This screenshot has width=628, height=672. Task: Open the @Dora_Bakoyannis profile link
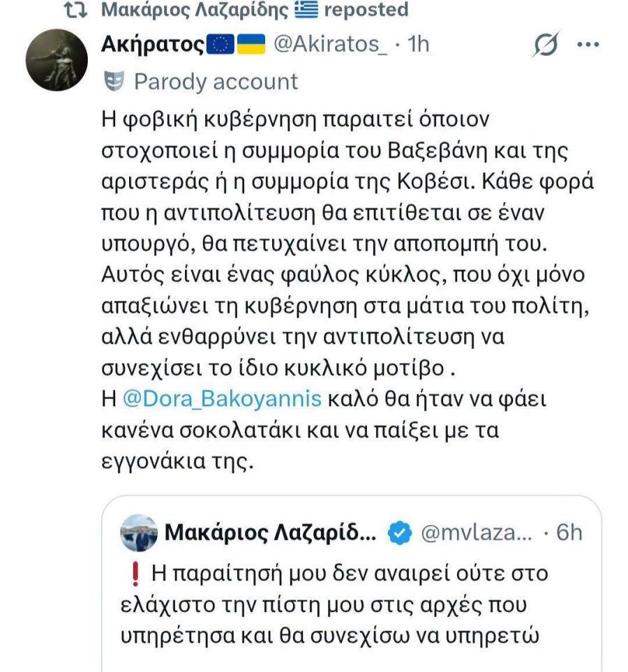pos(223,397)
